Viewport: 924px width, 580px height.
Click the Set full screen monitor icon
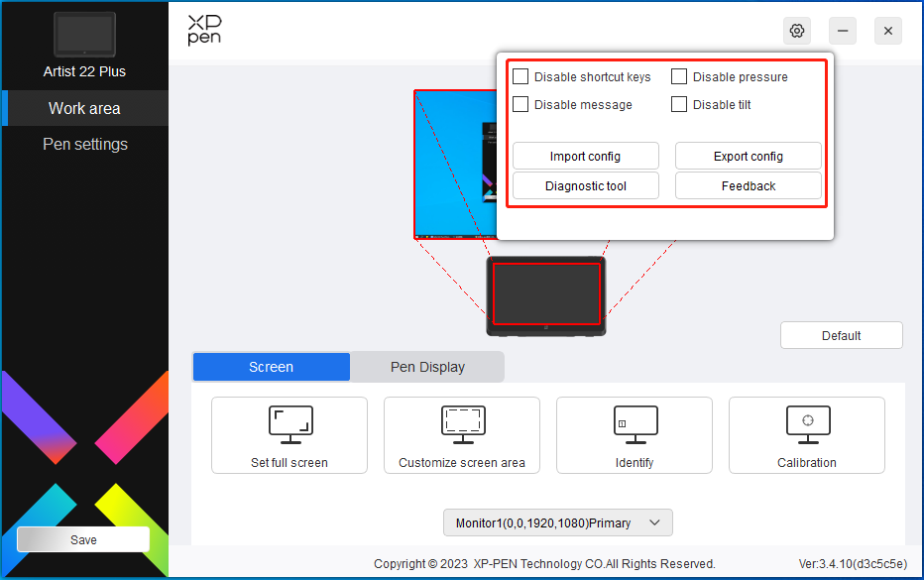pyautogui.click(x=289, y=423)
